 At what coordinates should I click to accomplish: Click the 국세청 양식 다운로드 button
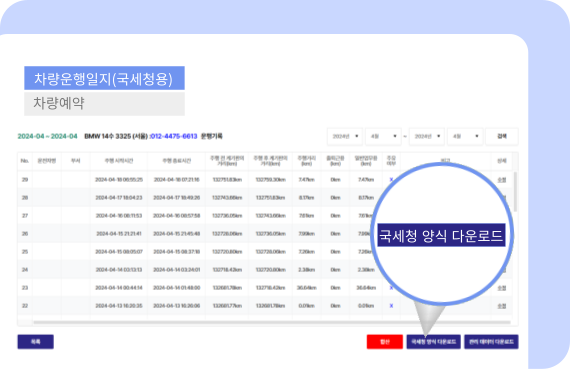[433, 342]
